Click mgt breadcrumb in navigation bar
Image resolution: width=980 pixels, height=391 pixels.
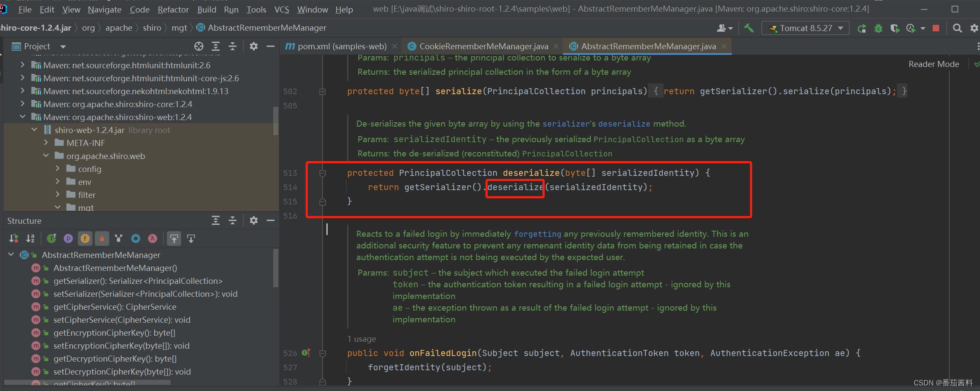[179, 28]
